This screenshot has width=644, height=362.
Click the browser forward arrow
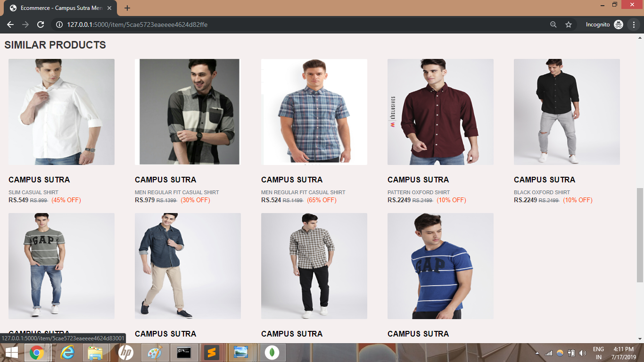click(x=25, y=25)
